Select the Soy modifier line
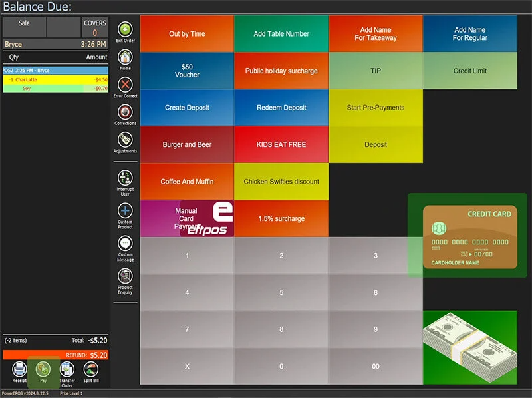 56,89
